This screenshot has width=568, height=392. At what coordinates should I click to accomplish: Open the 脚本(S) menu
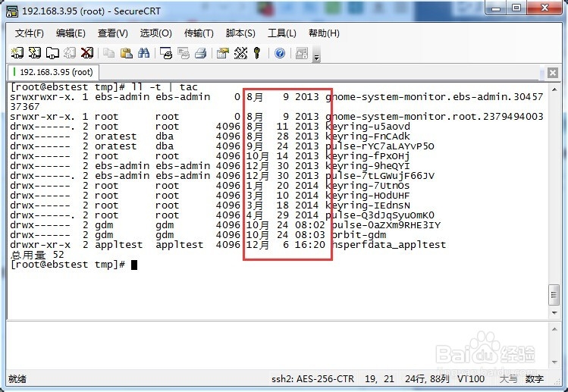240,33
